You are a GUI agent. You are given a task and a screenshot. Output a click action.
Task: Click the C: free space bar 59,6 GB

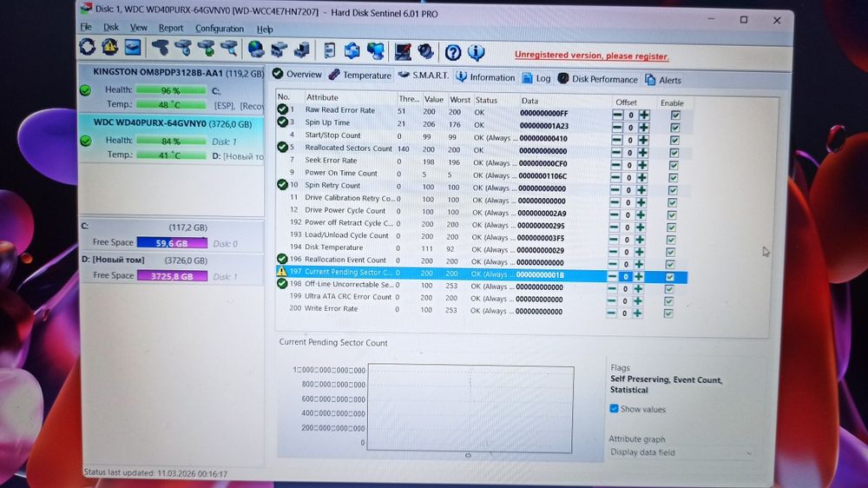pos(172,242)
